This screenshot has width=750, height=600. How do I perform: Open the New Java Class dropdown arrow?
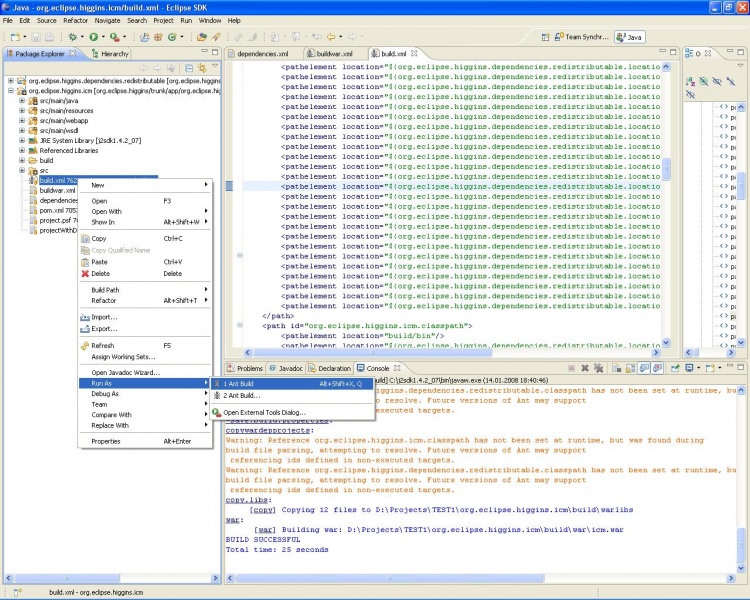(x=182, y=37)
